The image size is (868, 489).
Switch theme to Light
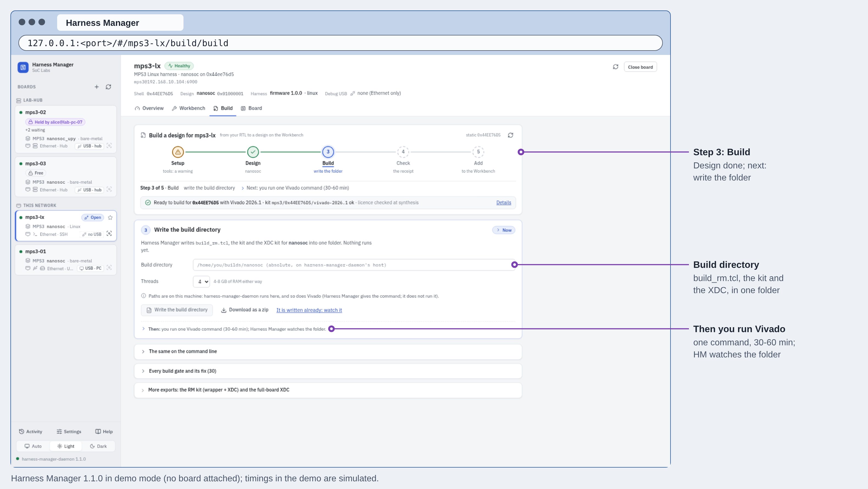66,446
